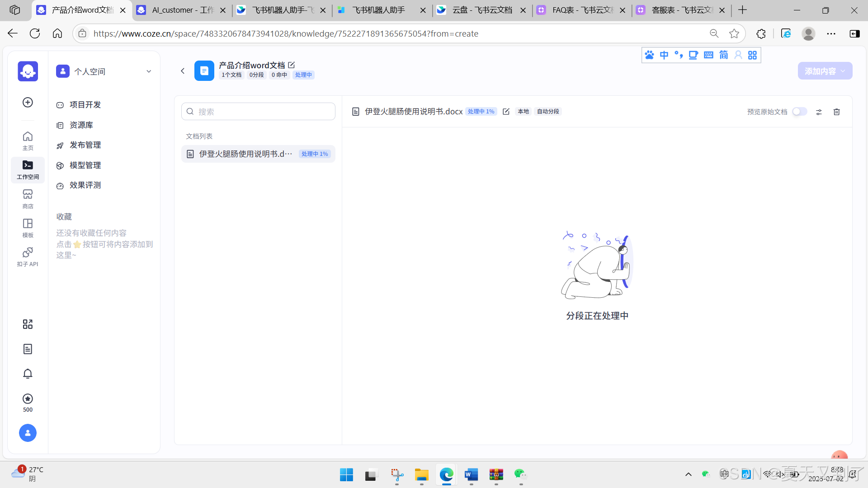Click the 搜索 document search field
868x488 pixels.
coord(258,112)
